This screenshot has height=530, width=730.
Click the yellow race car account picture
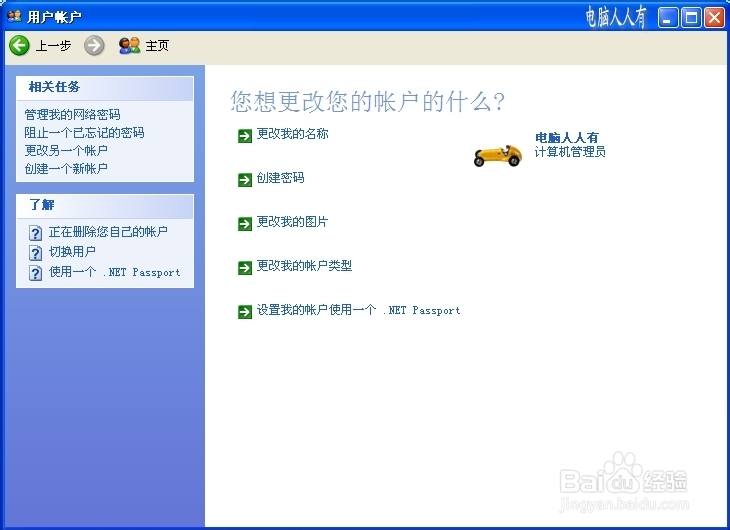point(498,155)
